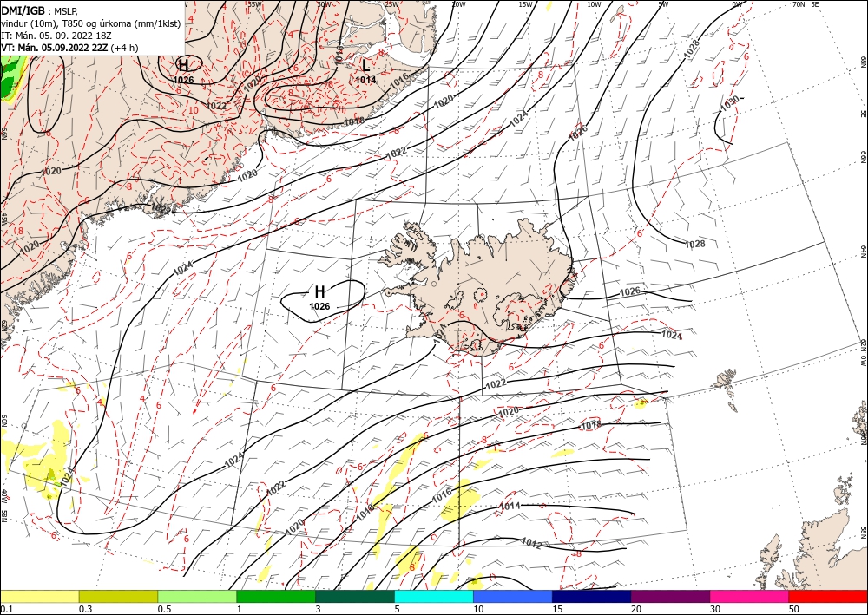Click legend value label 30

point(715,609)
